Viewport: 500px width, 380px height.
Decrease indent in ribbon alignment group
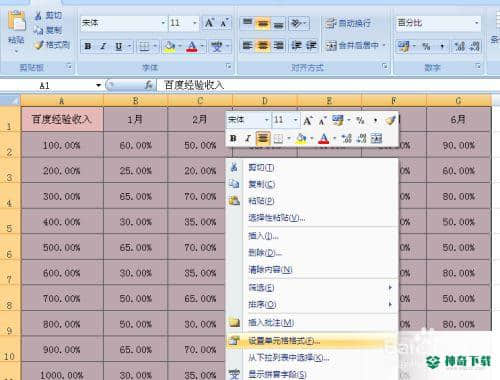296,46
